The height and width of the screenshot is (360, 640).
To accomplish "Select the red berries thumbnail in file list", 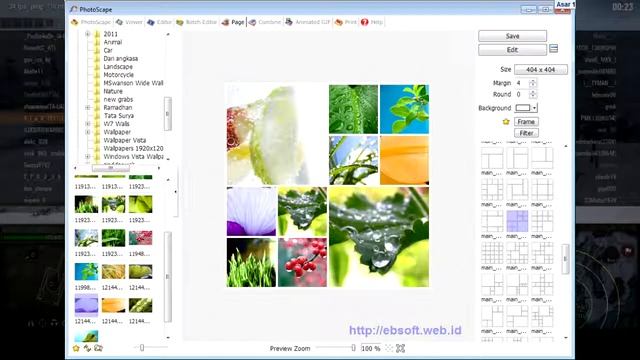I will [140, 238].
